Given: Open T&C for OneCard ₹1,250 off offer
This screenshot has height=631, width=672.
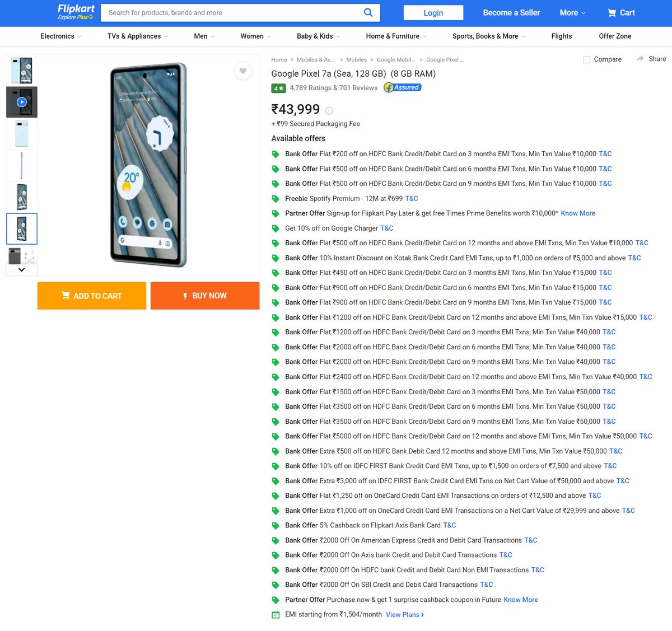Looking at the screenshot, I should click(595, 496).
